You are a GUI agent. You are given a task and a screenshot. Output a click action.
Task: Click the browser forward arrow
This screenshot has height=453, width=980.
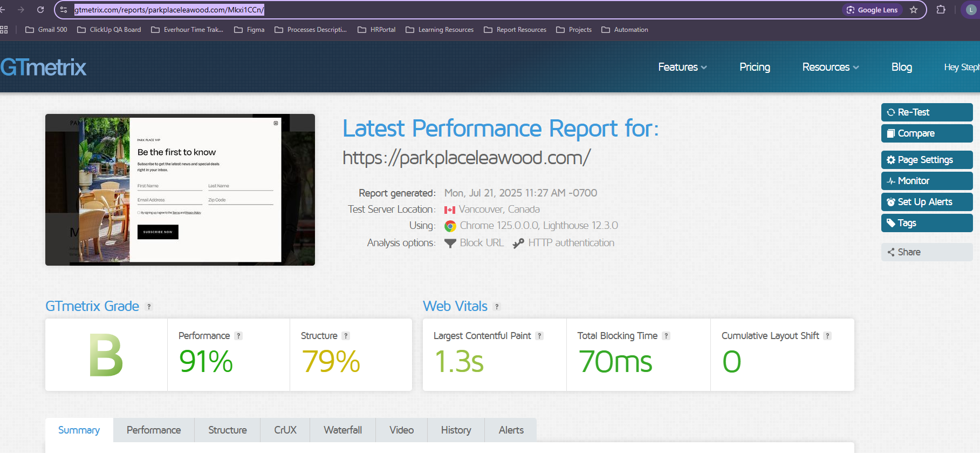point(21,10)
